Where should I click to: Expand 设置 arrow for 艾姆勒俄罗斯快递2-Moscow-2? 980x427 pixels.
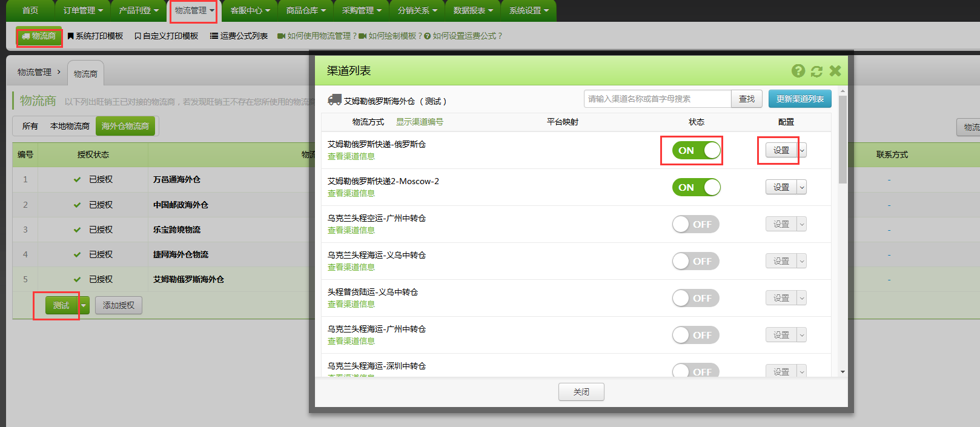[802, 187]
